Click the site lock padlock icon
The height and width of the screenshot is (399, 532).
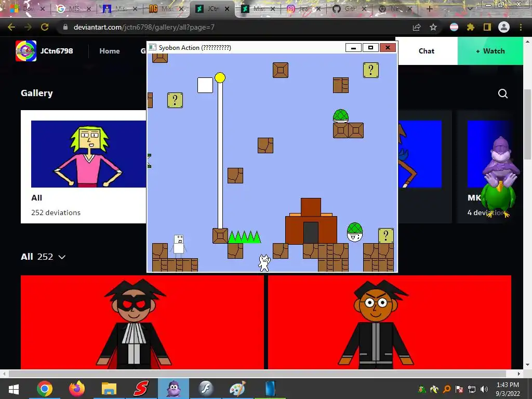(65, 27)
